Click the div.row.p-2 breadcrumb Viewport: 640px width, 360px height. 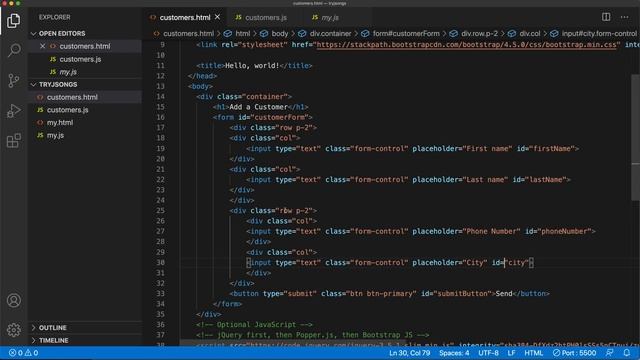pos(474,33)
